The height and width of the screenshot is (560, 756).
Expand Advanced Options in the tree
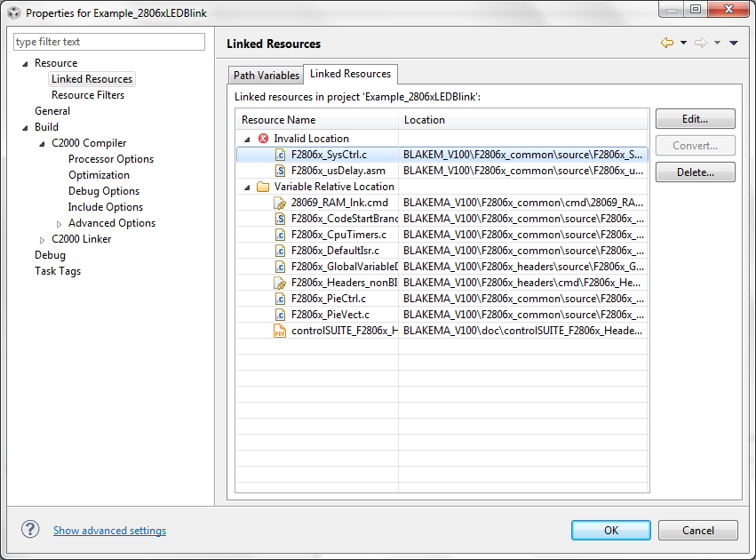[60, 223]
